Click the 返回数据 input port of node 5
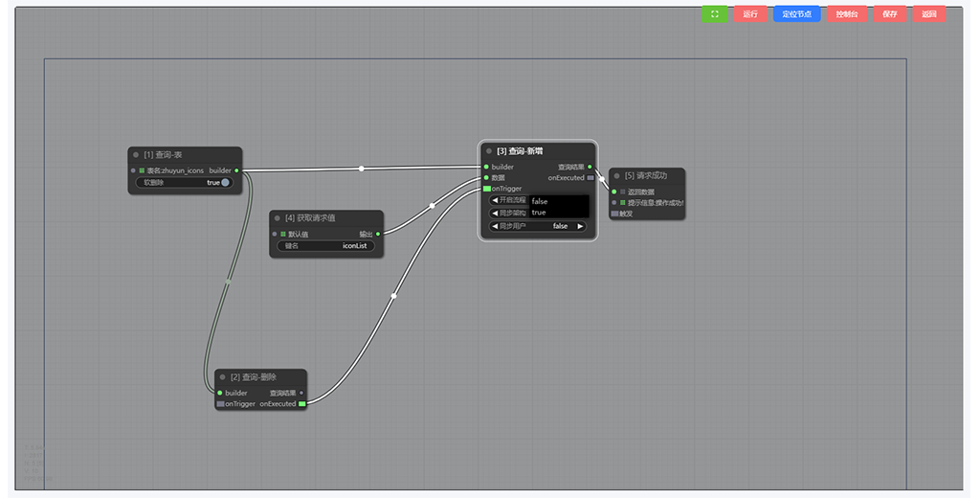 (614, 192)
